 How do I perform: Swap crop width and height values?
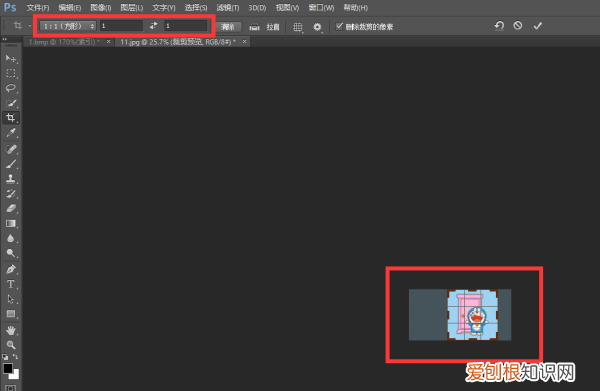click(153, 26)
